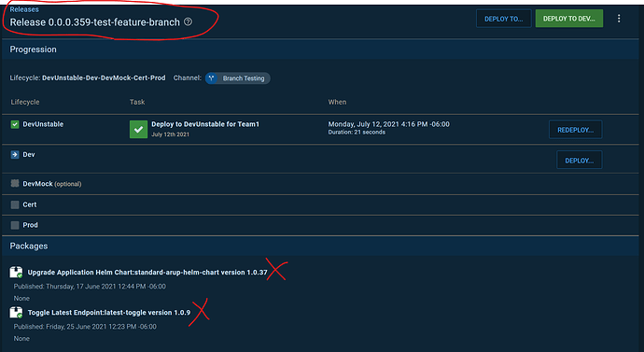Open Toggle Latest Endpoint package version 1.0.9
Viewport: 644px width, 352px height.
coord(109,313)
